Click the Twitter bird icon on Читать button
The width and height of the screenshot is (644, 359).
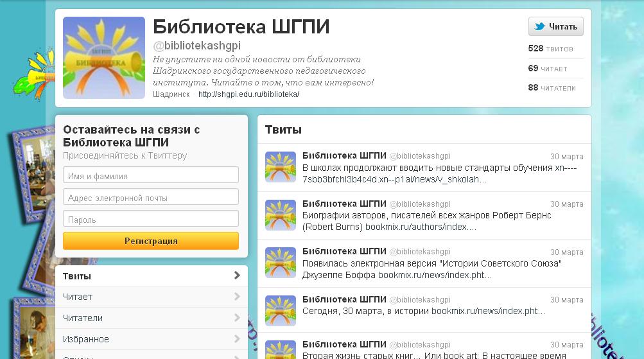pyautogui.click(x=539, y=26)
